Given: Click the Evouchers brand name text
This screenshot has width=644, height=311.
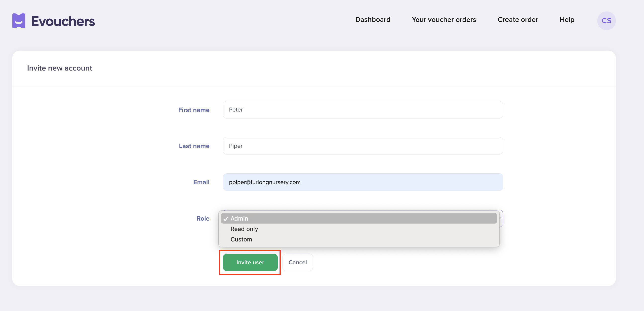Looking at the screenshot, I should coord(63,21).
